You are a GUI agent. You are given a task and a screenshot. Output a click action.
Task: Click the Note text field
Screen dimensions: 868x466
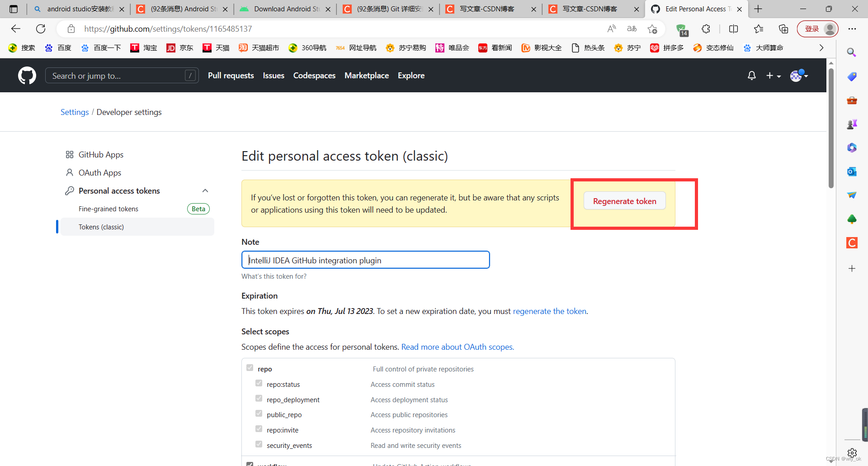click(365, 260)
